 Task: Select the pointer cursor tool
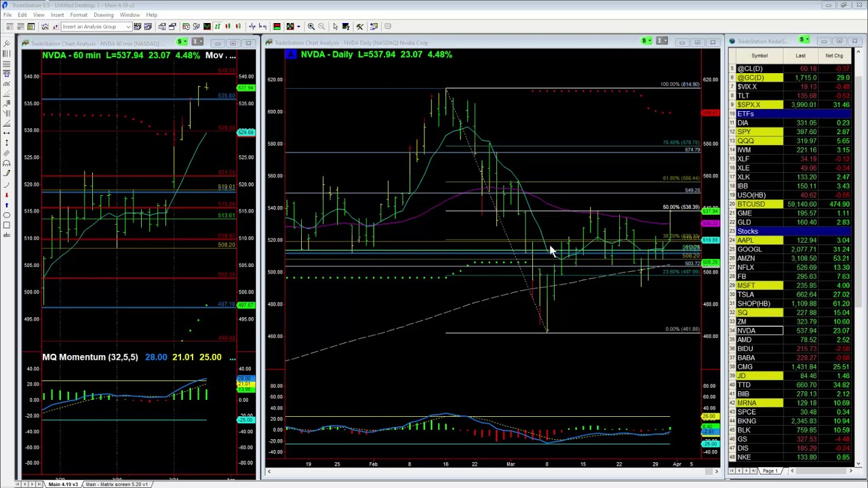(335, 26)
